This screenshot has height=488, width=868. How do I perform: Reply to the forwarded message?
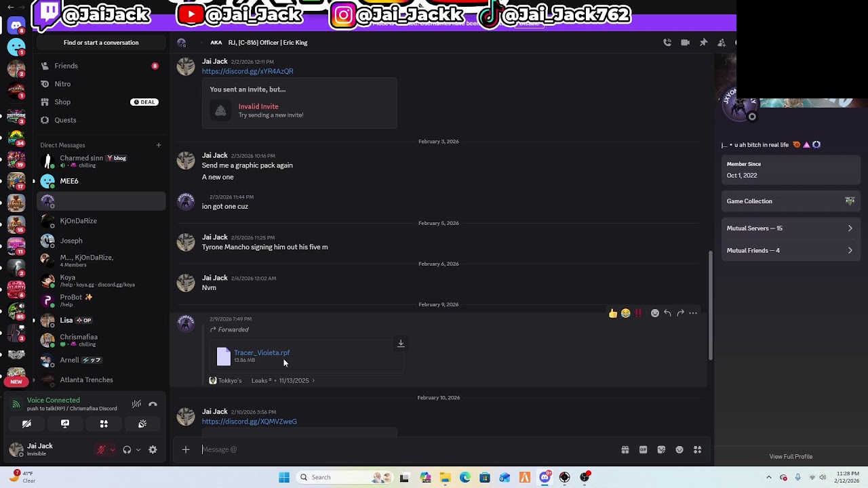(x=667, y=313)
